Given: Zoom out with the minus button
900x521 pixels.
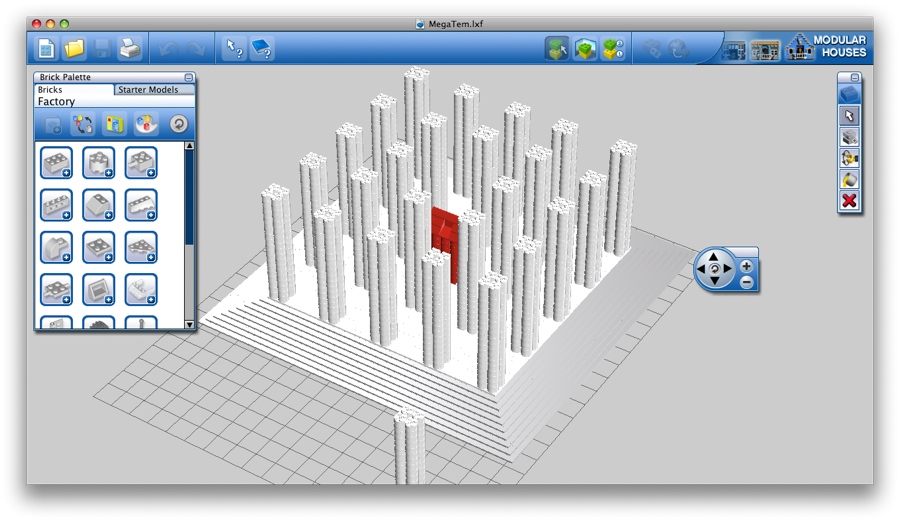Looking at the screenshot, I should tap(746, 282).
